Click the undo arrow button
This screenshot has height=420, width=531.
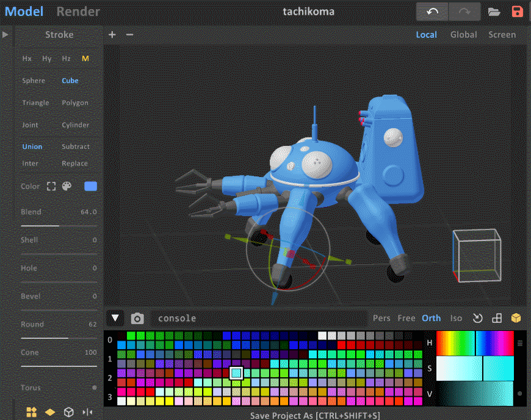[433, 12]
